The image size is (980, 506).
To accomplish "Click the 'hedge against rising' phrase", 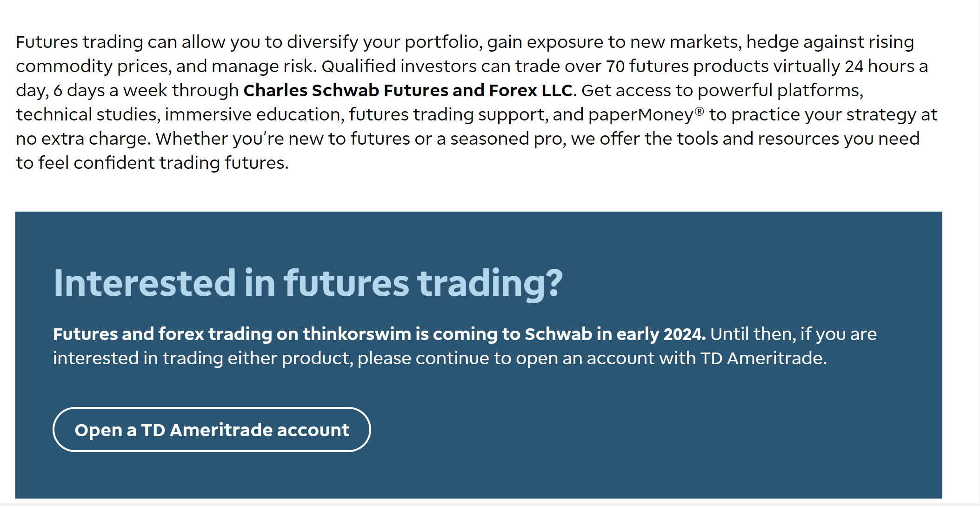I will coord(830,42).
